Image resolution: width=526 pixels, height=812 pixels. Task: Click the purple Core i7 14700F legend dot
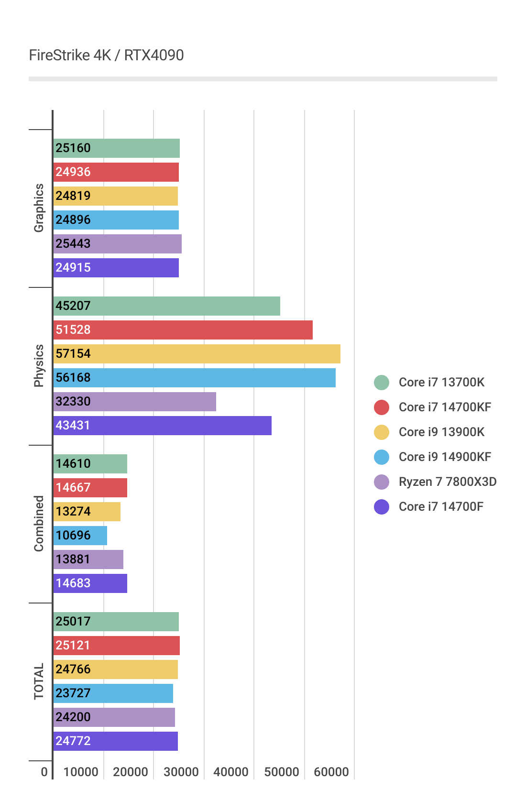point(382,507)
